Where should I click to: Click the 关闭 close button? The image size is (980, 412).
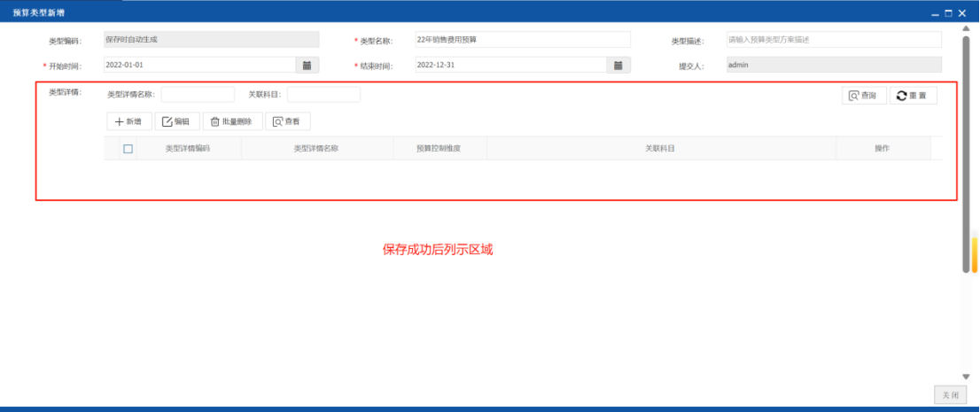[950, 395]
